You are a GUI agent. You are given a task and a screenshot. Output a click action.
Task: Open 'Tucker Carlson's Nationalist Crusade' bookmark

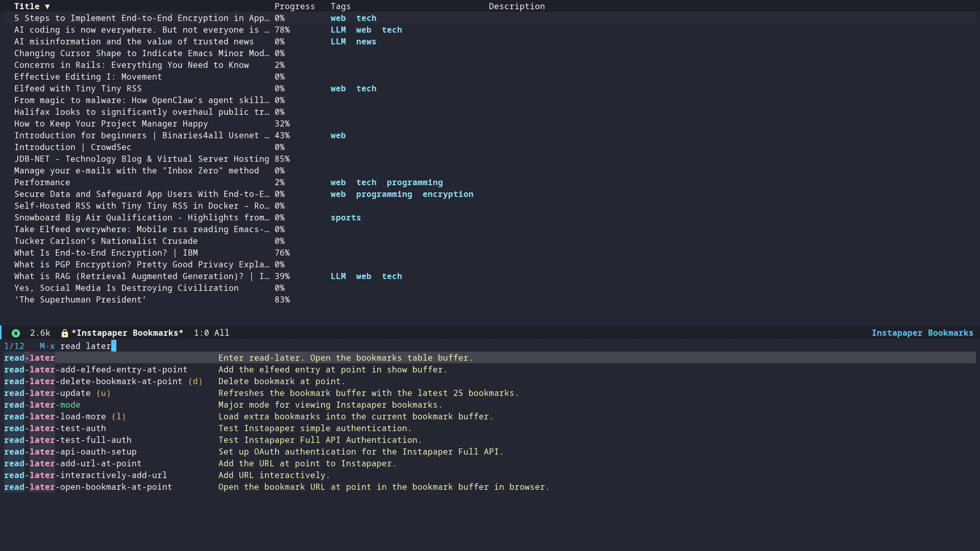point(106,241)
